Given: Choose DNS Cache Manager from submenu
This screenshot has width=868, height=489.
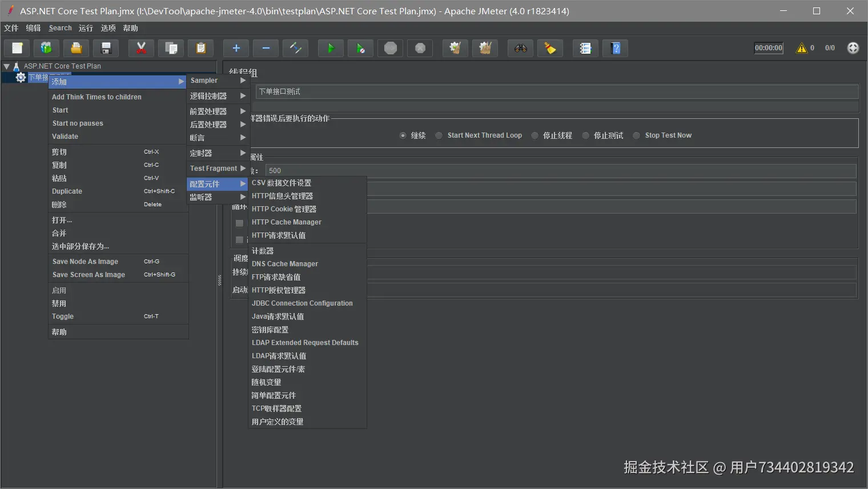Looking at the screenshot, I should tap(308, 264).
